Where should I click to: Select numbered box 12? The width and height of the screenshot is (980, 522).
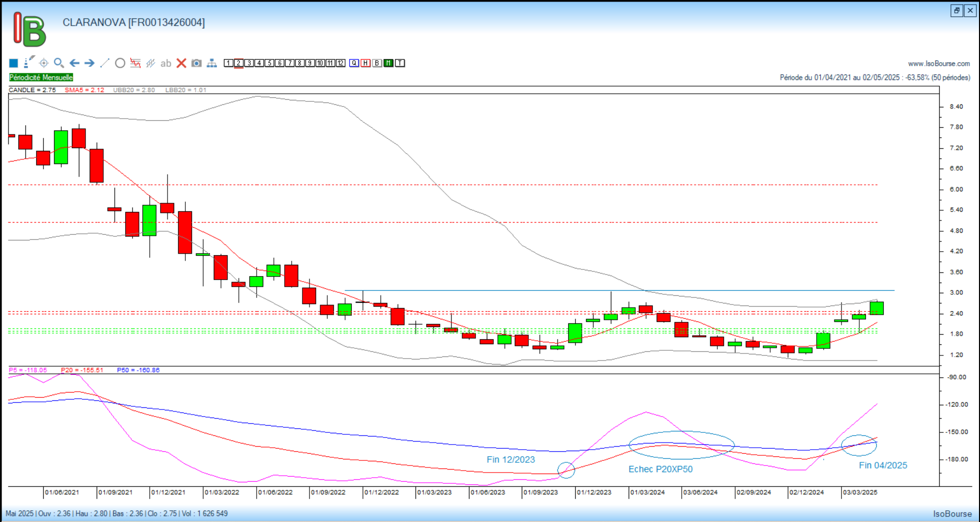[x=341, y=63]
